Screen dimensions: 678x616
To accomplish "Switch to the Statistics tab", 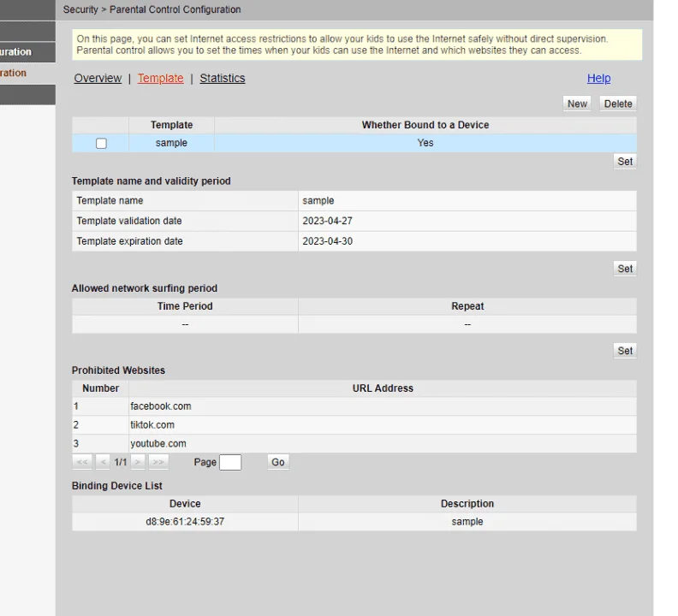I will coord(223,78).
